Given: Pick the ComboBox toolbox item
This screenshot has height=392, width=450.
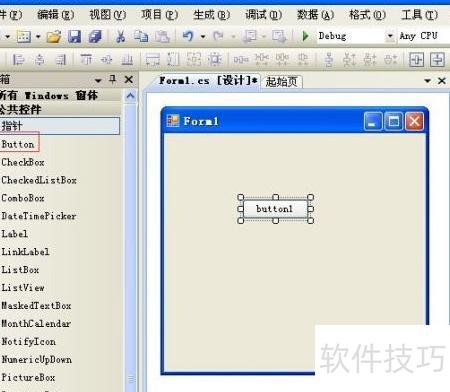Looking at the screenshot, I should [x=23, y=198].
